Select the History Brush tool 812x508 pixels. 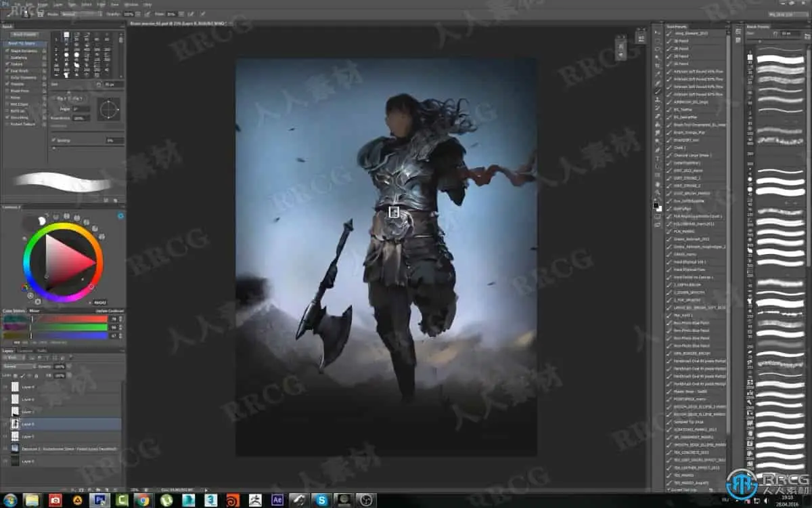click(x=658, y=108)
